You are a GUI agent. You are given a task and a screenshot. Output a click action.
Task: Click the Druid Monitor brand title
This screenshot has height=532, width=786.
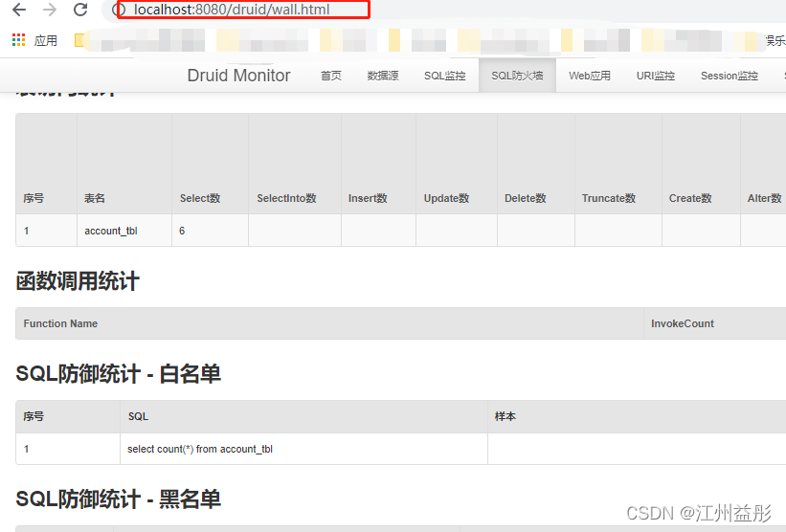[x=238, y=76]
